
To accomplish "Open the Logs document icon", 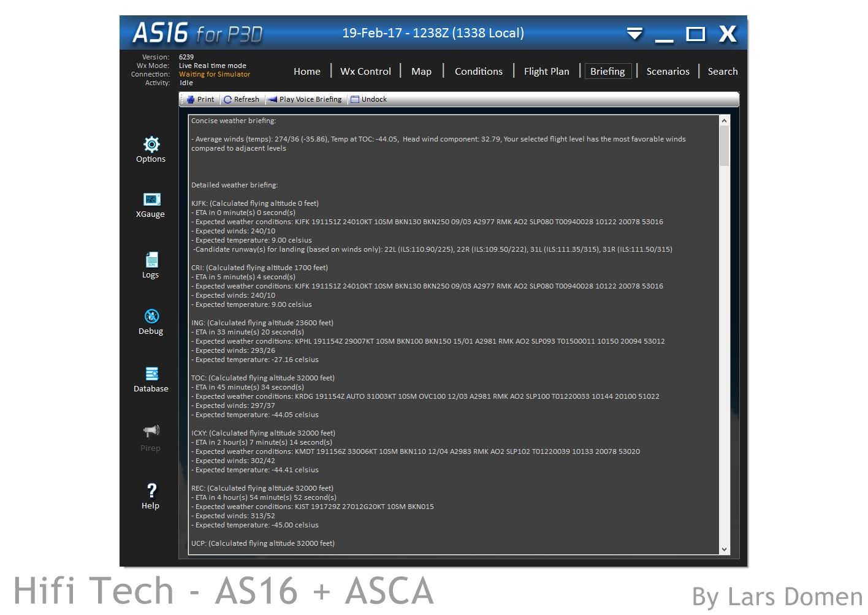I will point(151,260).
